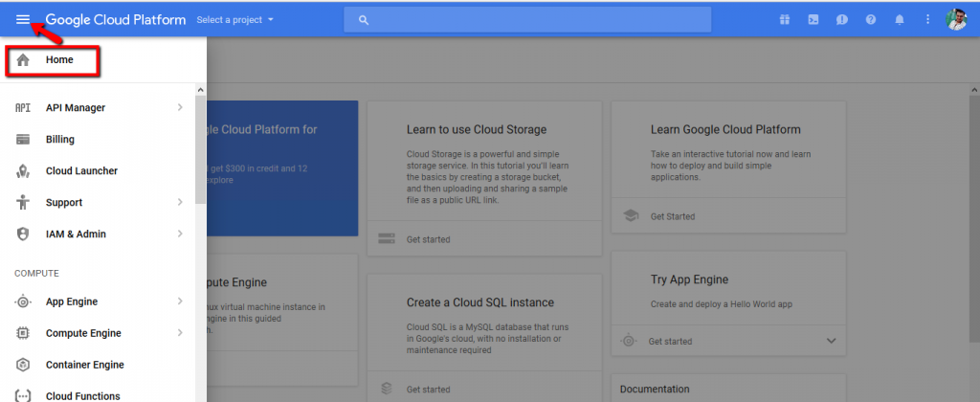
Task: Click the Documentation card heading
Action: [655, 389]
